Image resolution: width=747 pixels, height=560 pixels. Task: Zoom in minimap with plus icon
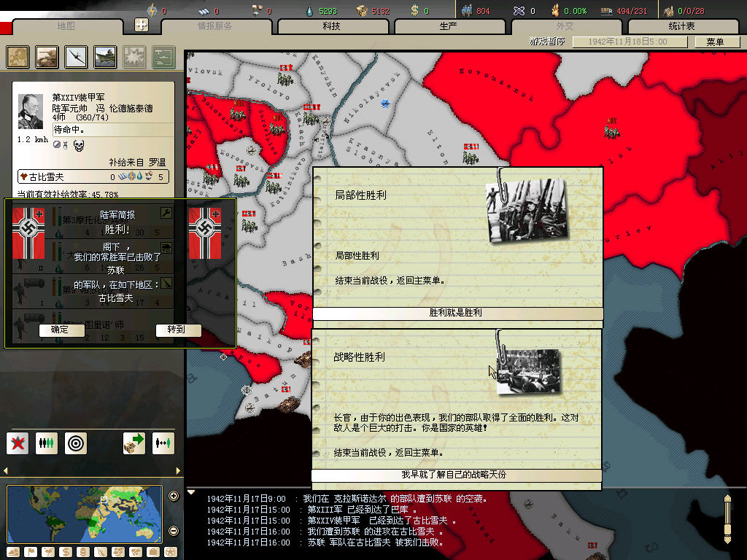tap(174, 496)
